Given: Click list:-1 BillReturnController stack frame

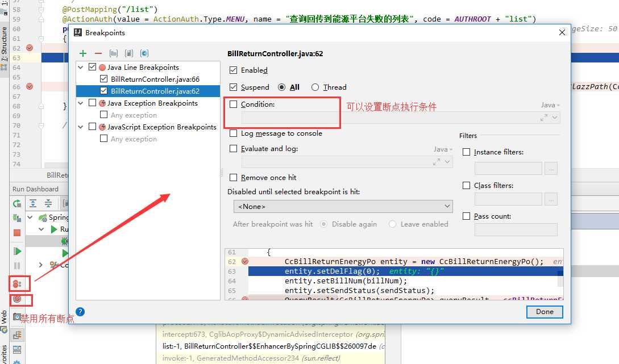Looking at the screenshot, I should tap(271, 346).
